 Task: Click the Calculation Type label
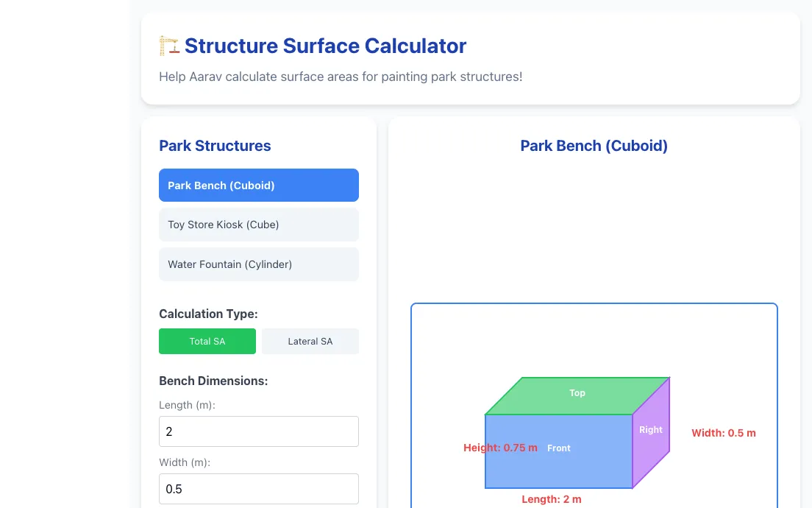pos(208,314)
